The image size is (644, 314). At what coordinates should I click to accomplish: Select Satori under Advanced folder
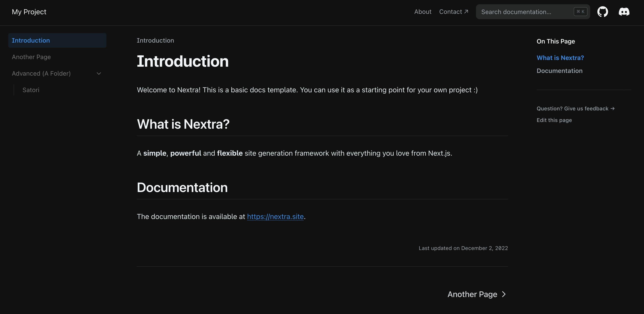(31, 90)
